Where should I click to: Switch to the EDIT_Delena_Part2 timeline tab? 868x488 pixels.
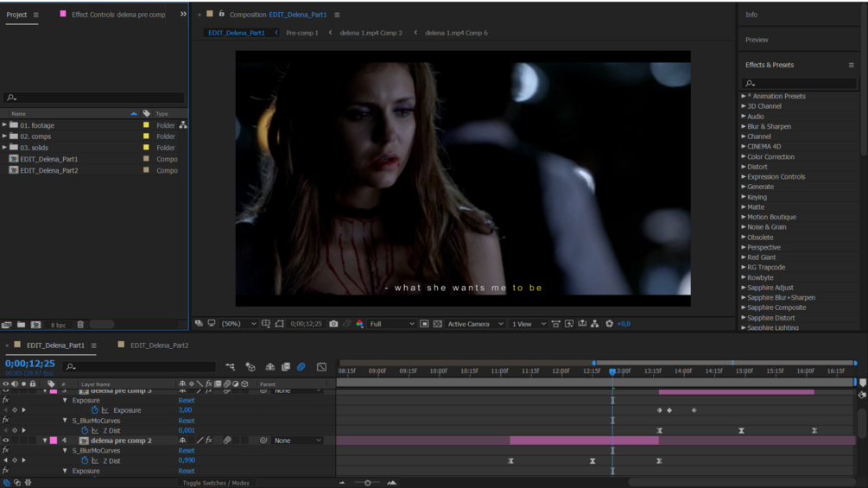point(159,345)
